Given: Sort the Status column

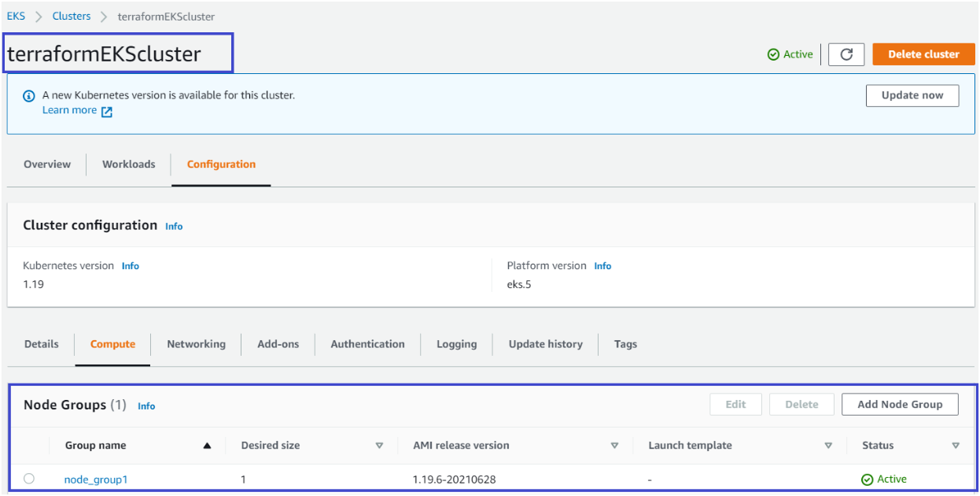Looking at the screenshot, I should tap(956, 446).
